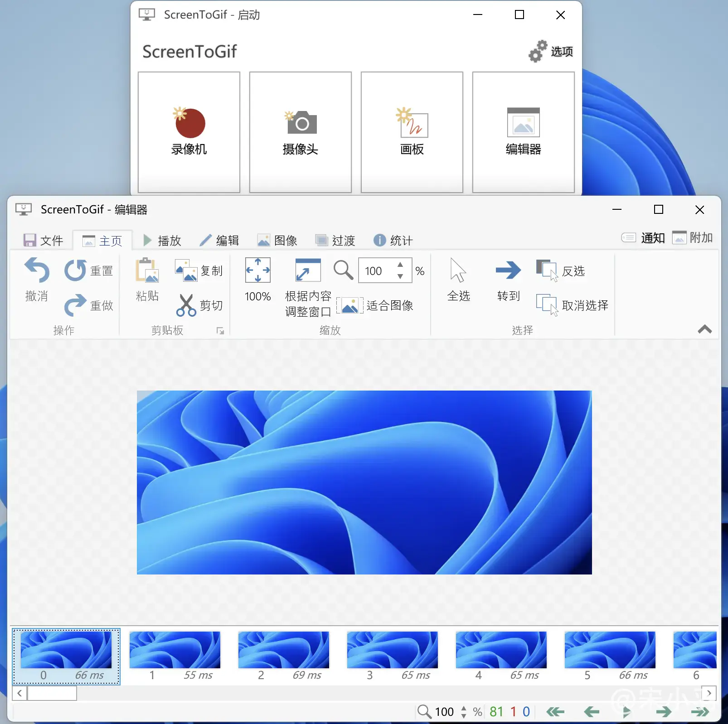Launch the Webcam (摄像头) recorder
This screenshot has height=724, width=728.
click(300, 132)
